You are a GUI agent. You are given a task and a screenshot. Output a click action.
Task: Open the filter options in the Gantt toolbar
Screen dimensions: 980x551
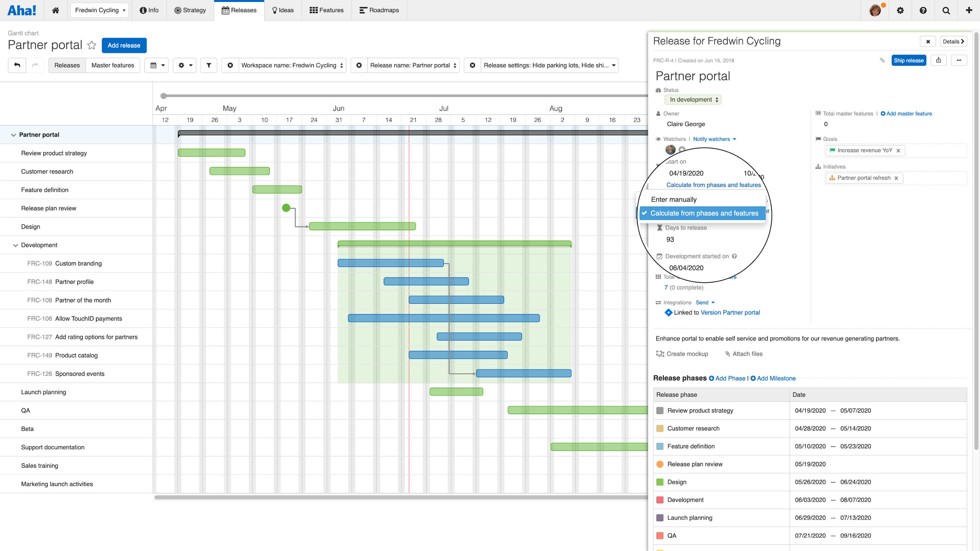(x=208, y=65)
